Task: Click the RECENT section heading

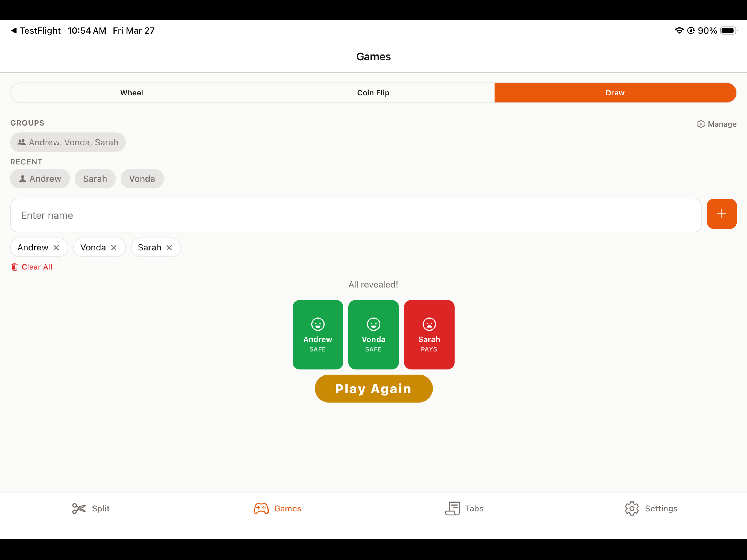Action: click(x=26, y=162)
